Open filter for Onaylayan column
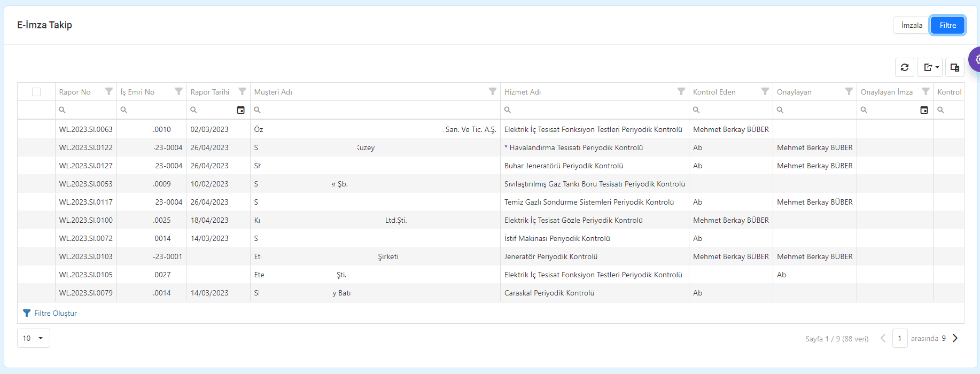Image resolution: width=980 pixels, height=374 pixels. [x=849, y=91]
